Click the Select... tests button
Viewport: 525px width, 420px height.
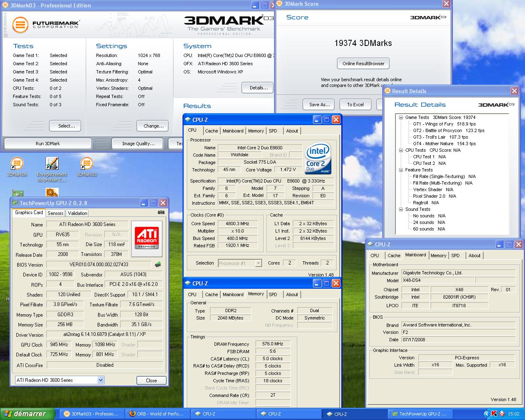[x=65, y=126]
